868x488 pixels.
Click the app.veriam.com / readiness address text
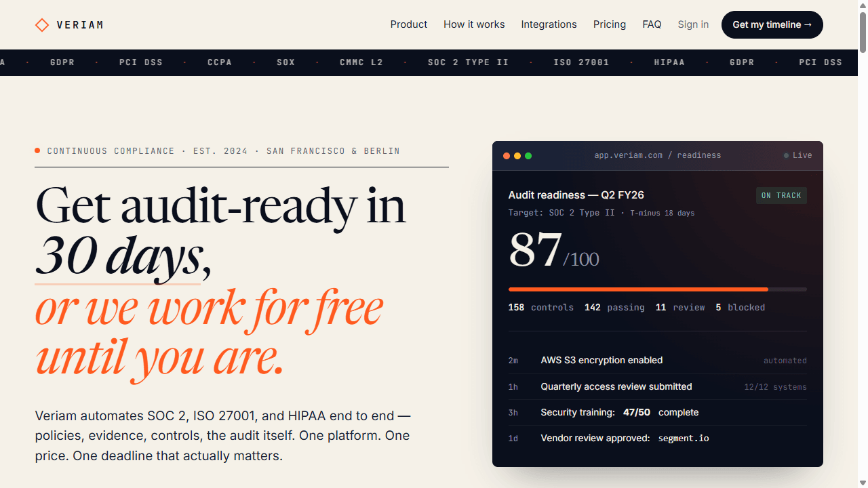click(658, 155)
